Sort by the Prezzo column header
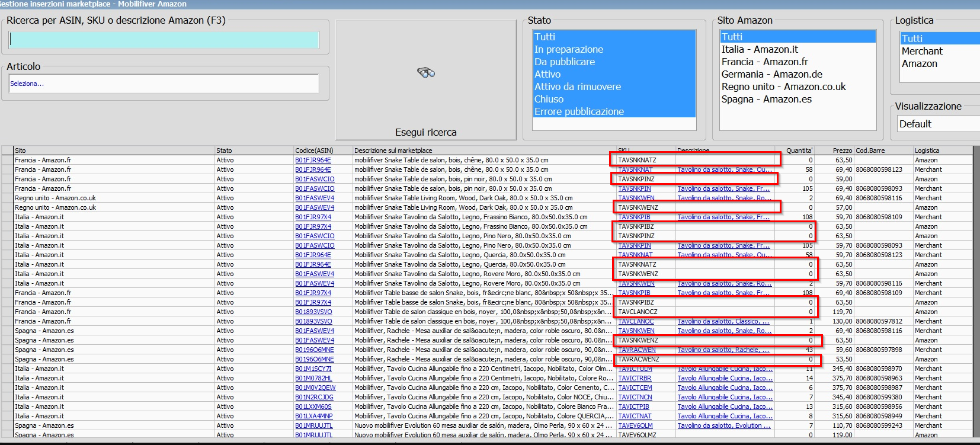Image resolution: width=980 pixels, height=445 pixels. [834, 151]
